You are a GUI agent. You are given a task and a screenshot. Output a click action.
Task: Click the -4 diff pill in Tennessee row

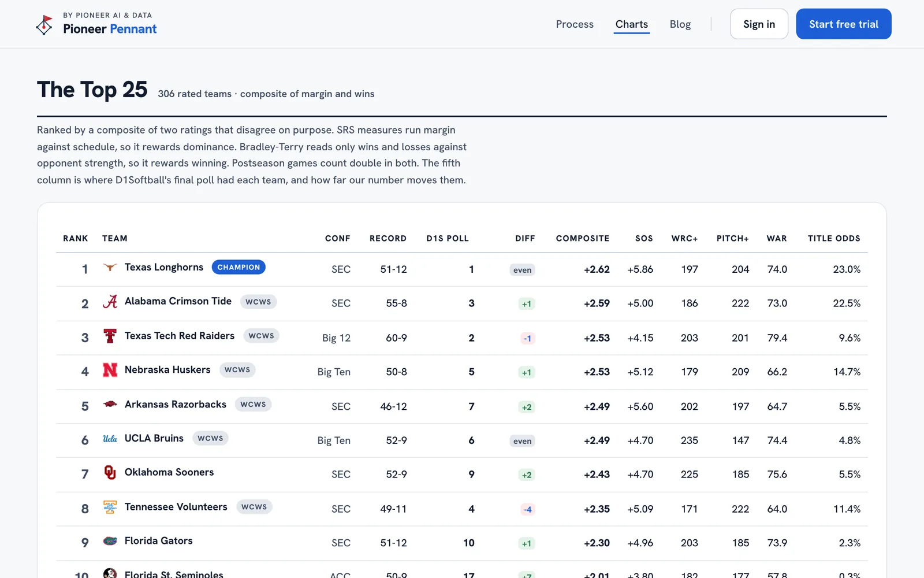(x=527, y=509)
